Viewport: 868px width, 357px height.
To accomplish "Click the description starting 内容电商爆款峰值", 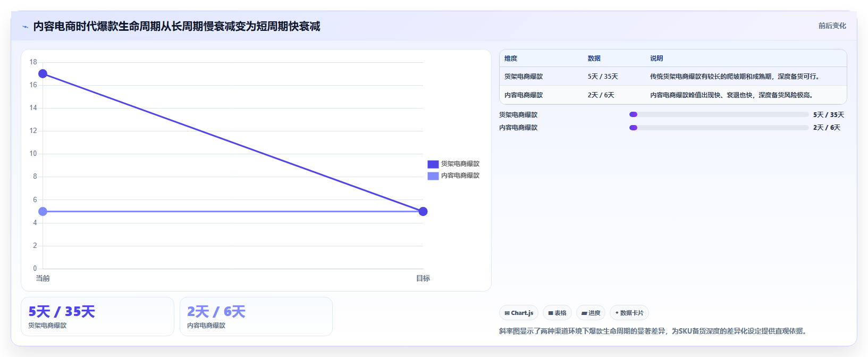I will pyautogui.click(x=732, y=95).
